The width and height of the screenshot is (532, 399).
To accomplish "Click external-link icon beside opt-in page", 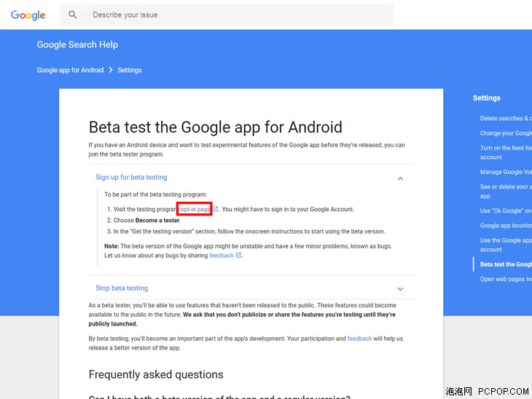I will [x=215, y=209].
